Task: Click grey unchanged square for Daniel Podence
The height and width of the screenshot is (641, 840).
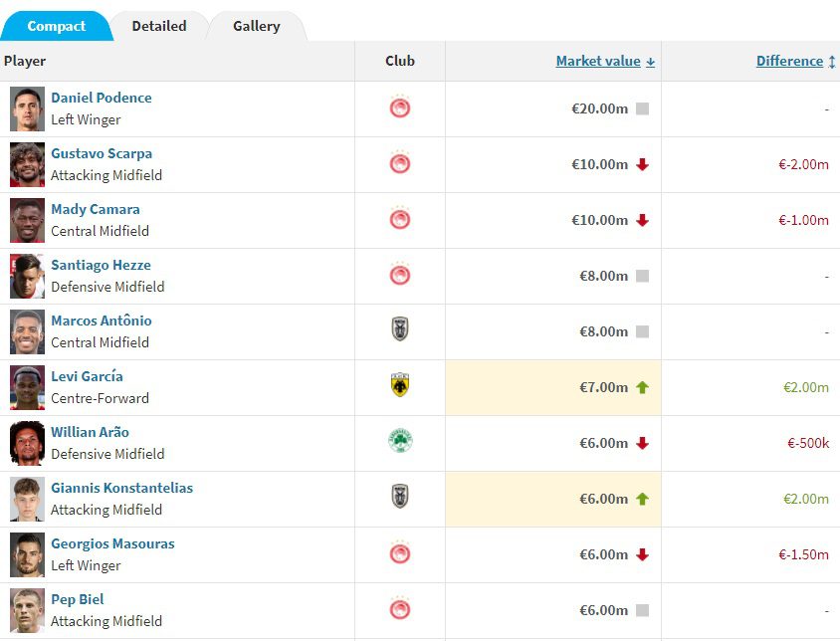Action: tap(642, 108)
